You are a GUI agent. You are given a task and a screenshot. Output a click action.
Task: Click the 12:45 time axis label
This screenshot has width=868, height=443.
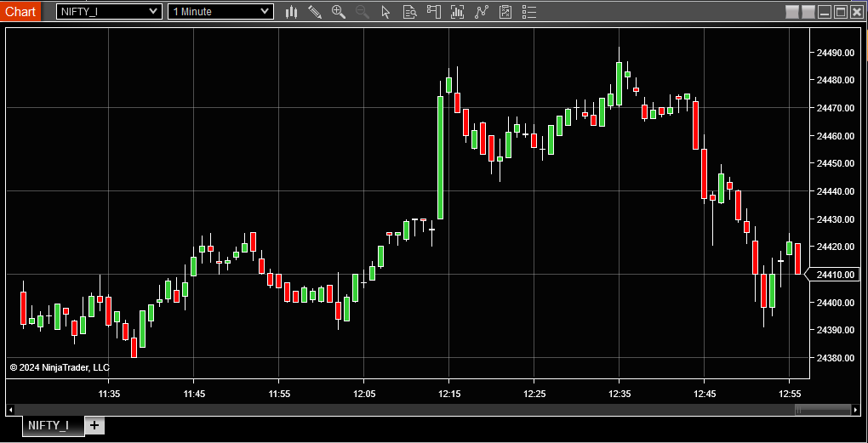tap(704, 395)
